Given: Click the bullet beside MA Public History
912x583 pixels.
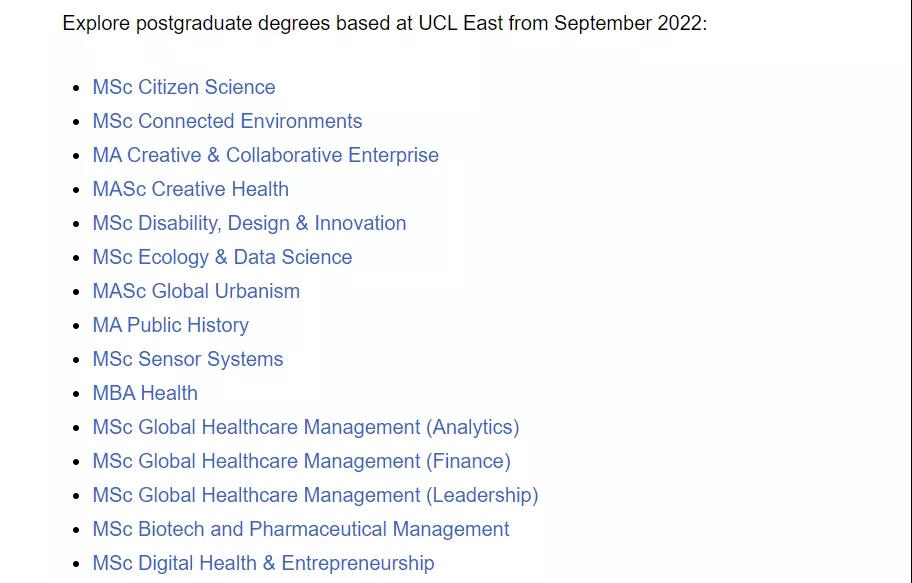Looking at the screenshot, I should click(x=76, y=326).
